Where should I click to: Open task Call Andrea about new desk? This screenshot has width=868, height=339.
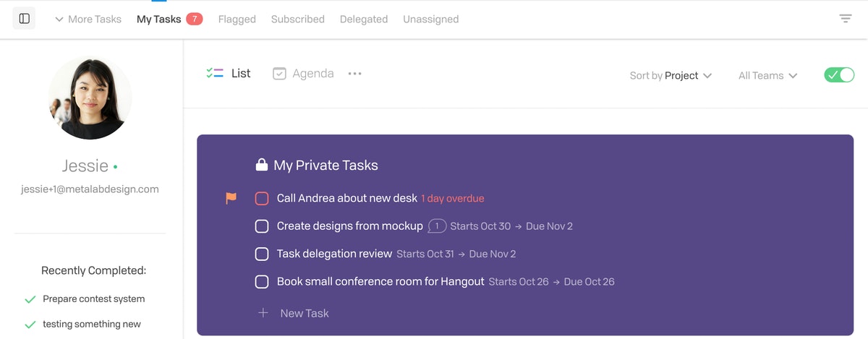point(347,198)
